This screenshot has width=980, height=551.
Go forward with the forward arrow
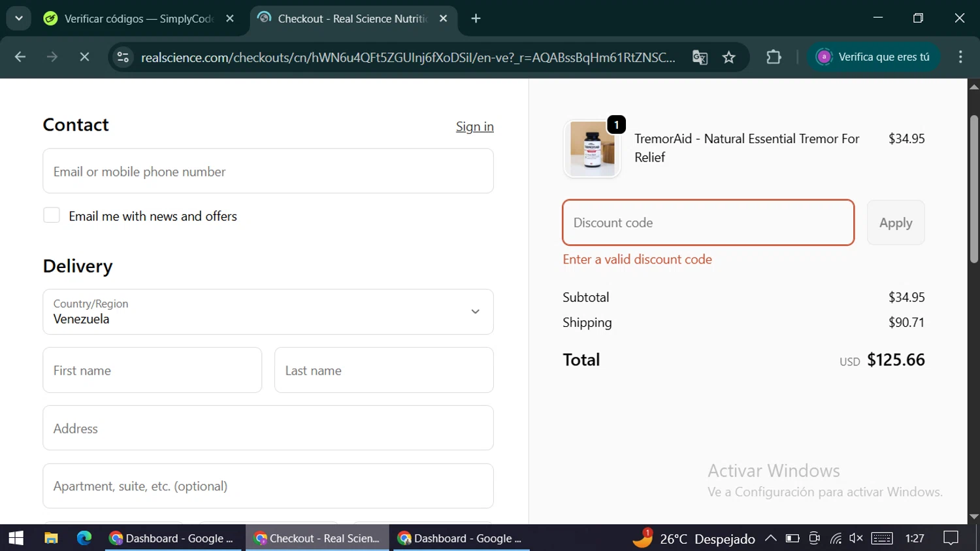point(52,57)
